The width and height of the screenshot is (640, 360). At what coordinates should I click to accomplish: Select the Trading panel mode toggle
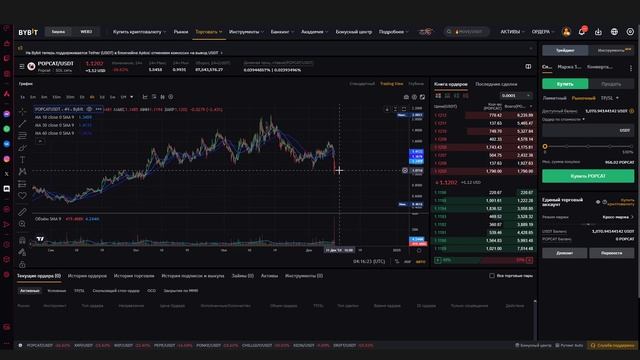click(x=565, y=50)
